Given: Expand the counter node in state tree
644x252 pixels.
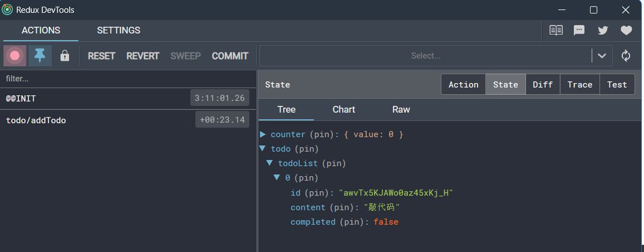Looking at the screenshot, I should tap(263, 134).
